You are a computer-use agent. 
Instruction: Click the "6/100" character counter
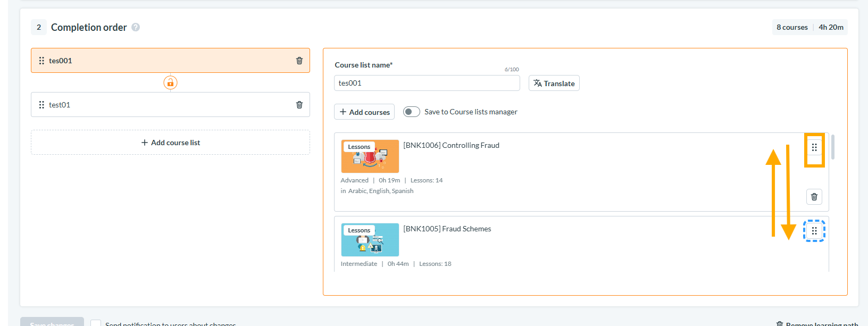coord(512,70)
